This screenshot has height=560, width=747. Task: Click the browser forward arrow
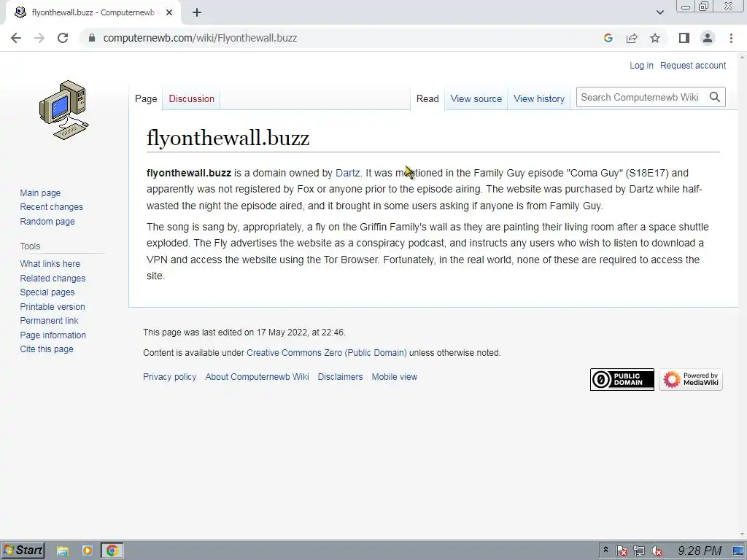pyautogui.click(x=39, y=38)
